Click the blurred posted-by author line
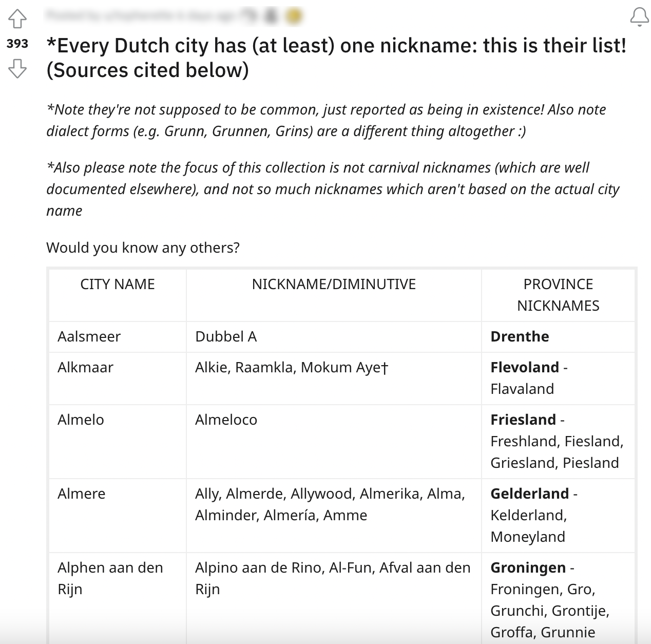651x644 pixels. pos(139,17)
